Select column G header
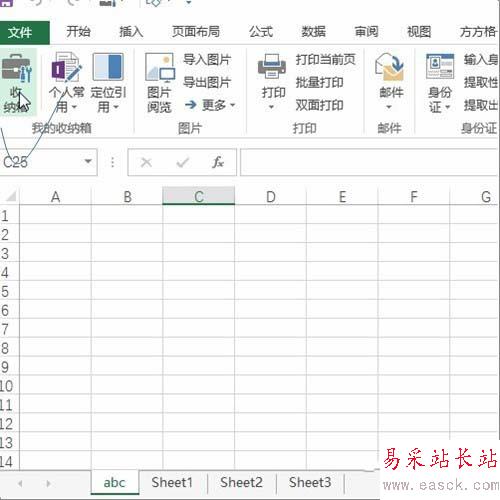Viewport: 500px width, 500px height. point(475,196)
